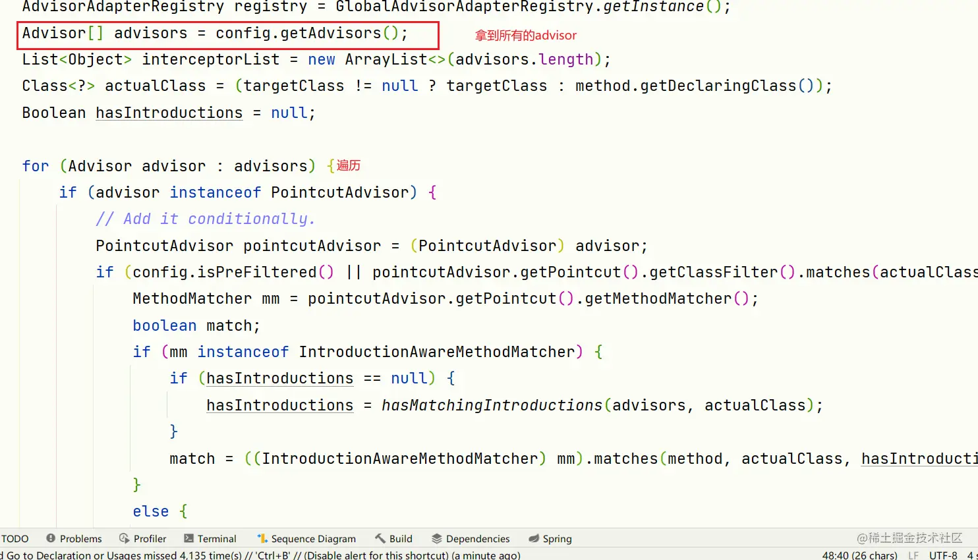Viewport: 978px width, 560px height.
Task: Click getInstance in the registry line
Action: pos(653,7)
